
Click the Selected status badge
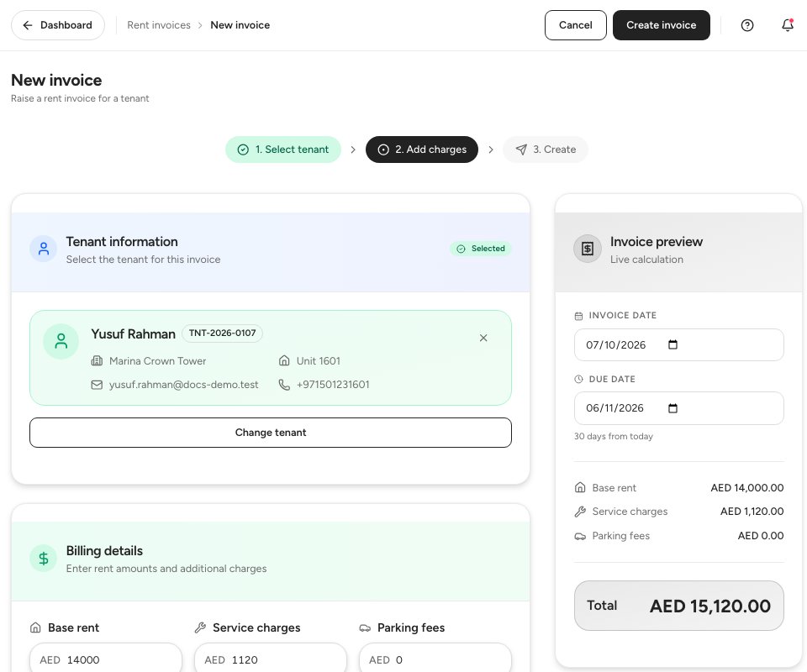pyautogui.click(x=481, y=249)
